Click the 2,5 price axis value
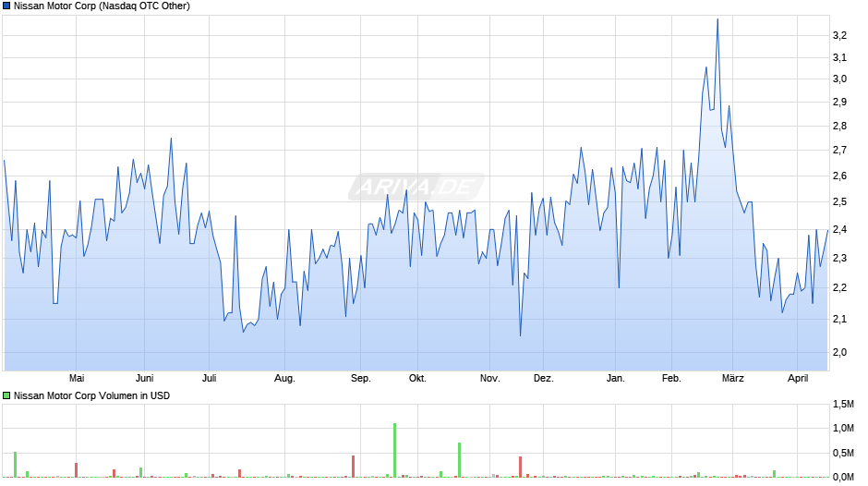This screenshot has width=868, height=486. (x=839, y=201)
